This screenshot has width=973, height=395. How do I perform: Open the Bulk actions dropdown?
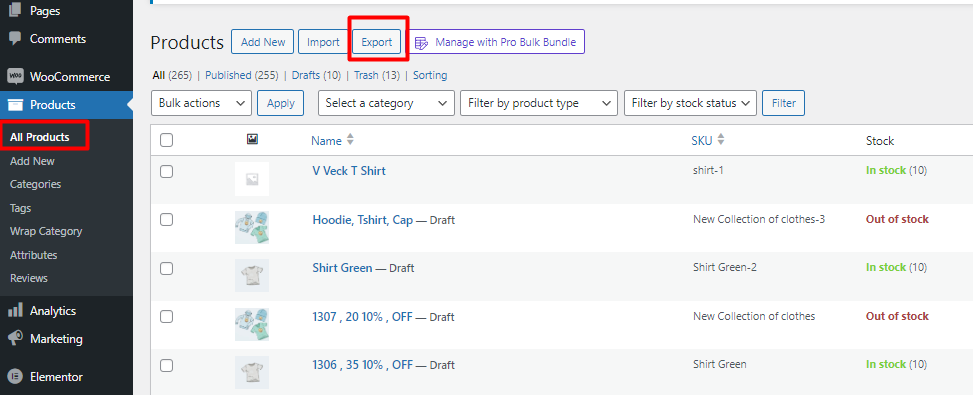[201, 103]
